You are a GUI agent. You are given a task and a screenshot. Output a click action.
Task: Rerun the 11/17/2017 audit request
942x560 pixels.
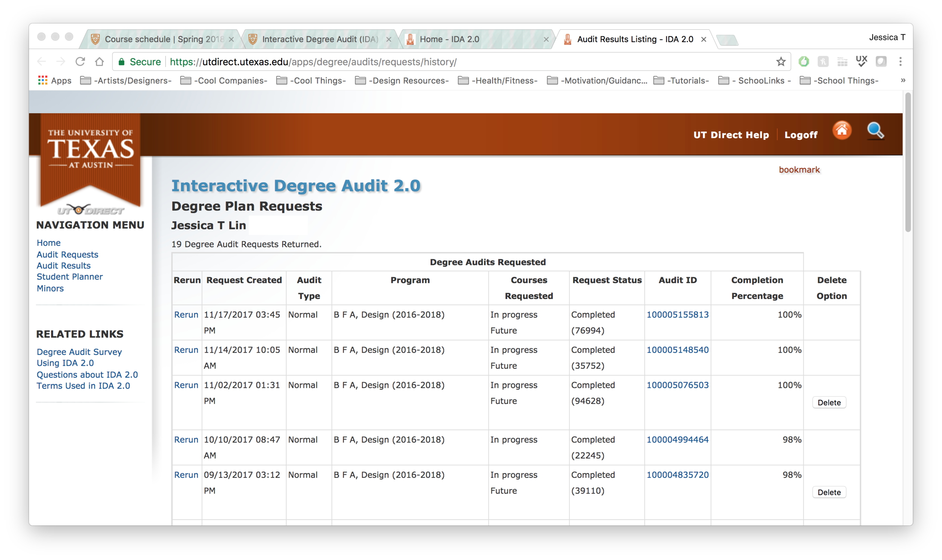point(186,315)
